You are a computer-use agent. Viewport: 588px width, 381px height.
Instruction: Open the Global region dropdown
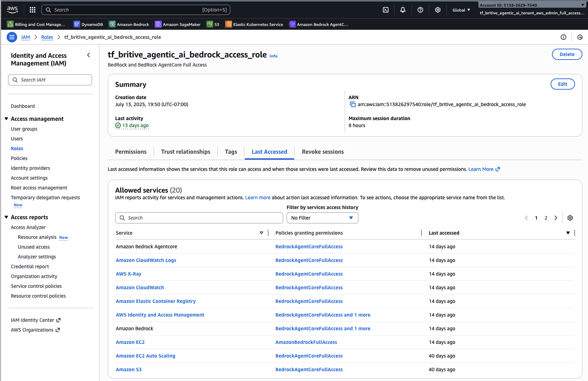pyautogui.click(x=461, y=10)
